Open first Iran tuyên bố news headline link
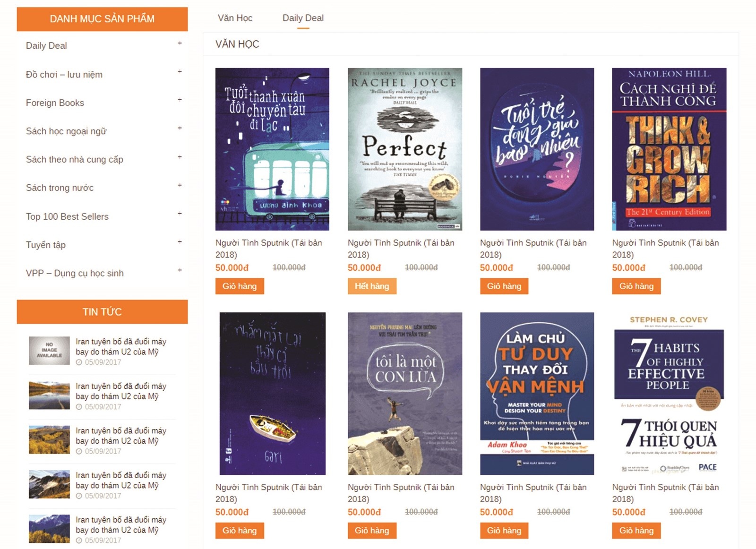The width and height of the screenshot is (756, 549). tap(121, 346)
